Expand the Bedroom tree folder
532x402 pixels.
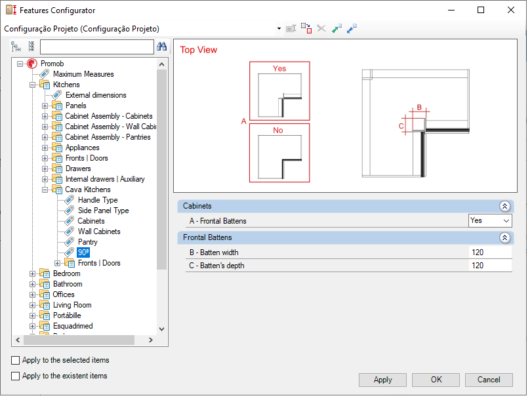[32, 274]
